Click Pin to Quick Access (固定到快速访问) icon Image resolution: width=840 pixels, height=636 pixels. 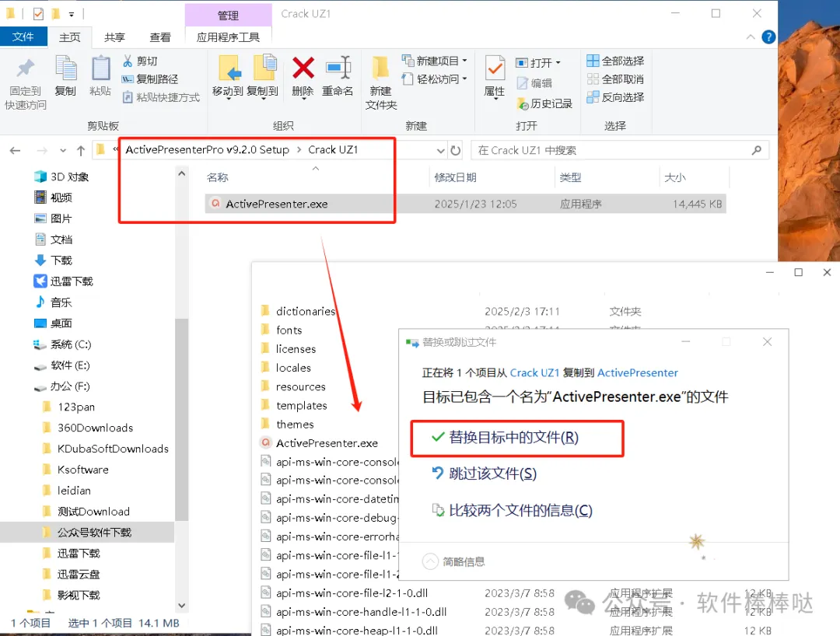(x=25, y=70)
